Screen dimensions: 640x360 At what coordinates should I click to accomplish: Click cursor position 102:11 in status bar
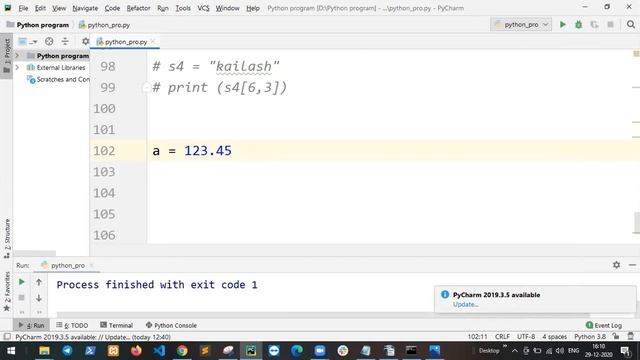tap(477, 337)
